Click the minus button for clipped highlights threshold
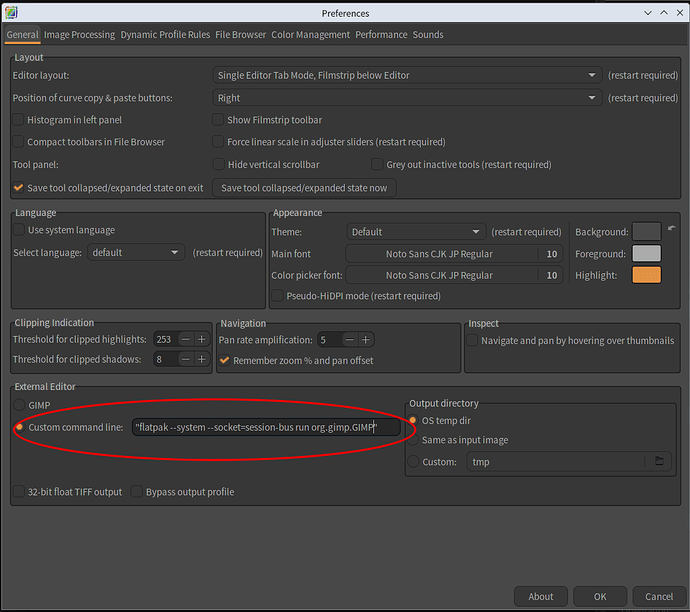Screen dimensions: 690x612 coord(186,339)
